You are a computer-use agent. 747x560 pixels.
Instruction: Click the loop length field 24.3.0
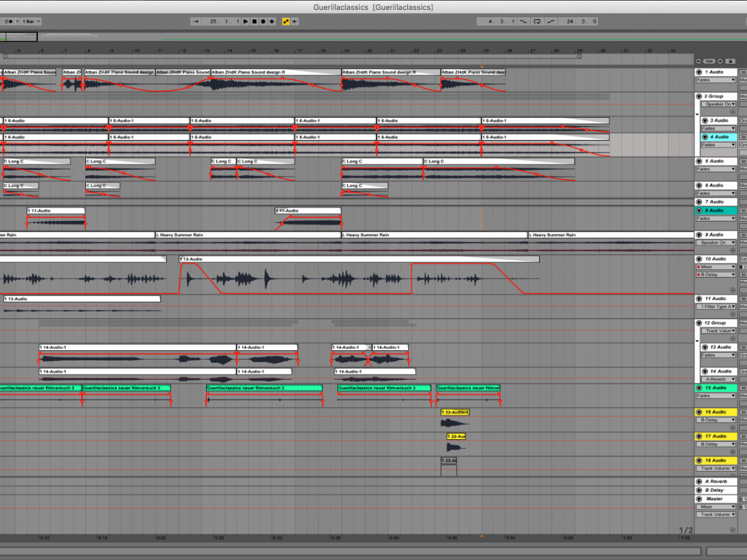(578, 21)
